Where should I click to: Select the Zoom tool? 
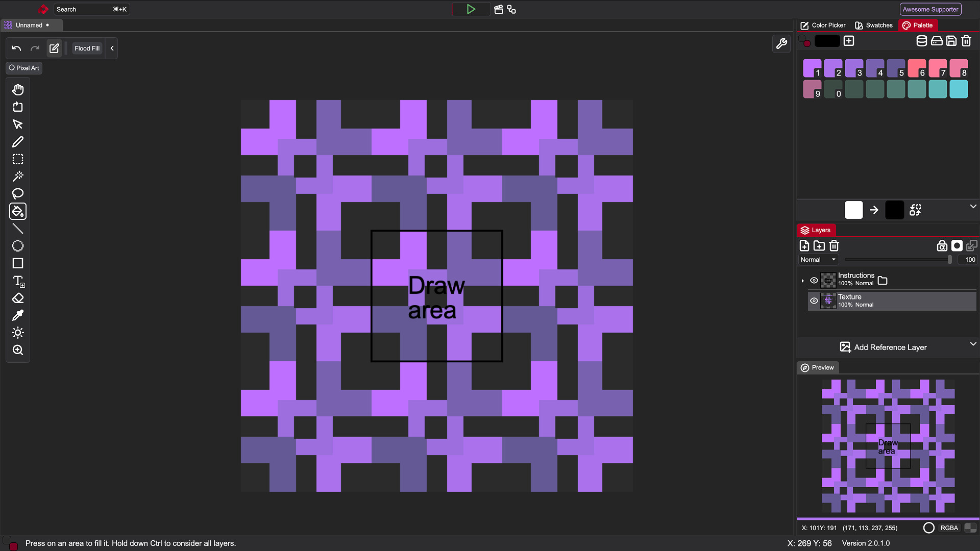point(18,350)
